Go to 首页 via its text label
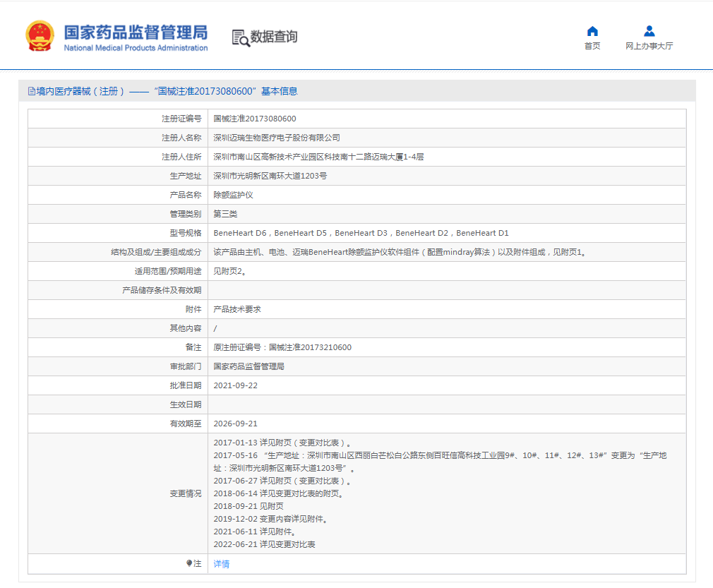This screenshot has height=588, width=713. [x=592, y=46]
